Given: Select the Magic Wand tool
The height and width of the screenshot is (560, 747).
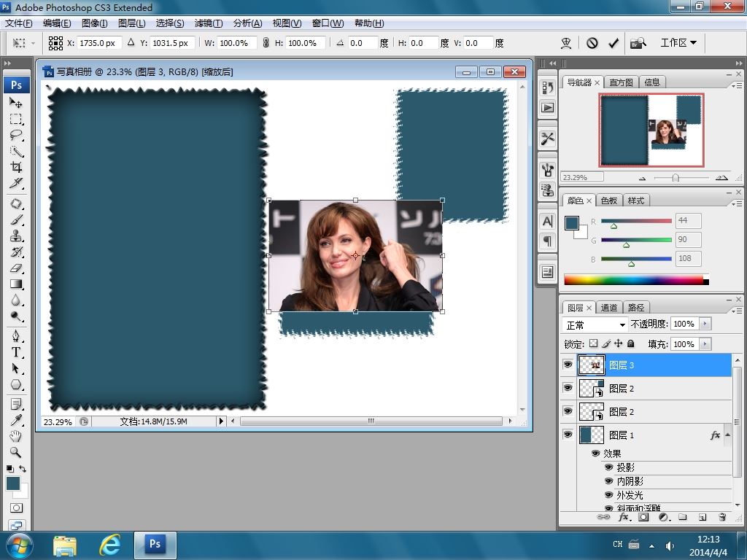Looking at the screenshot, I should 16,152.
